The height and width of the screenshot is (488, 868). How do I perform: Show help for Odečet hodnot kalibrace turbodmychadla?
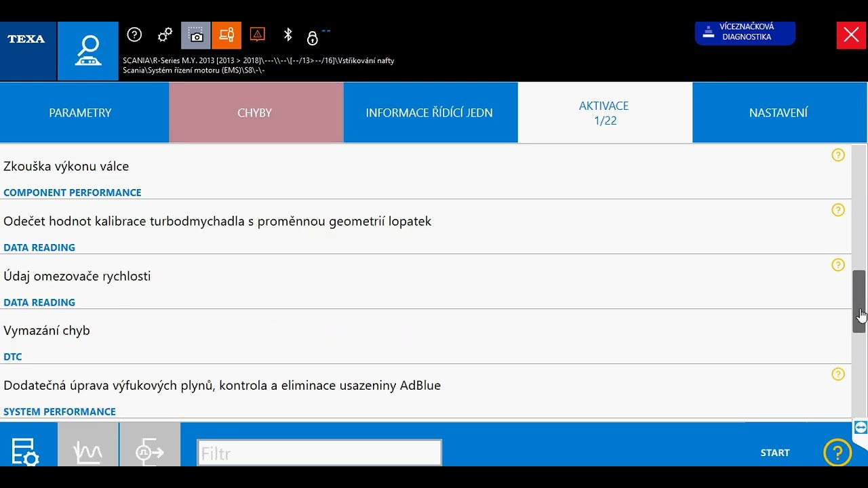(x=838, y=210)
